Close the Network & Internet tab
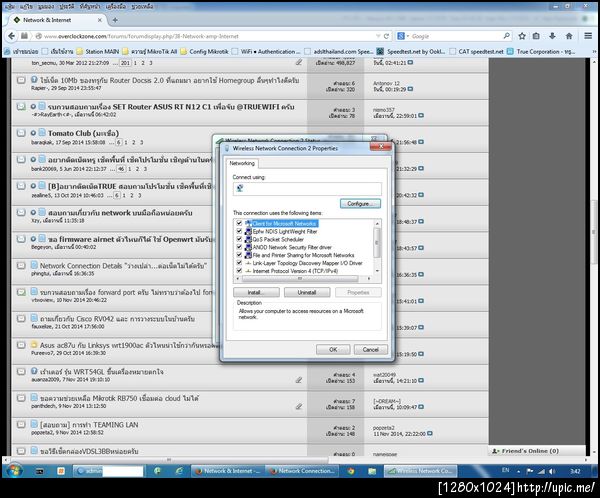This screenshot has width=600, height=498. pos(100,20)
